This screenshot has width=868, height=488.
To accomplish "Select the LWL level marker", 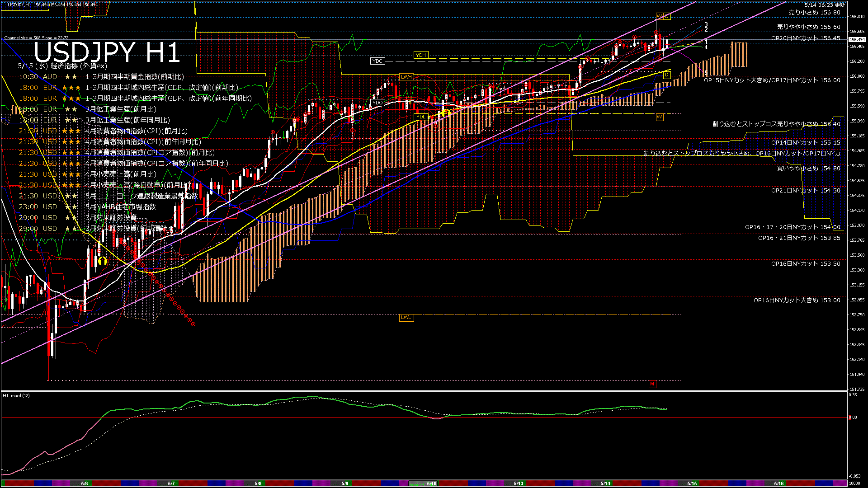I will pos(406,317).
